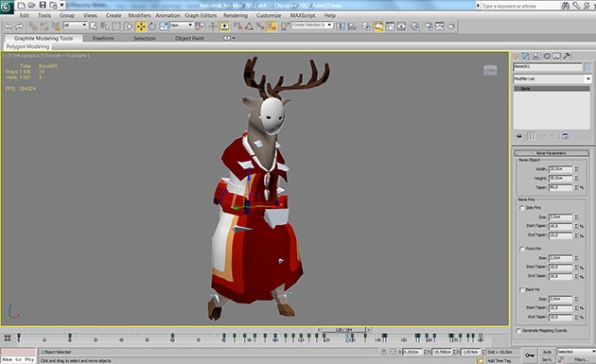The image size is (596, 364).
Task: Open the Create Selection Set dropdown
Action: [312, 26]
